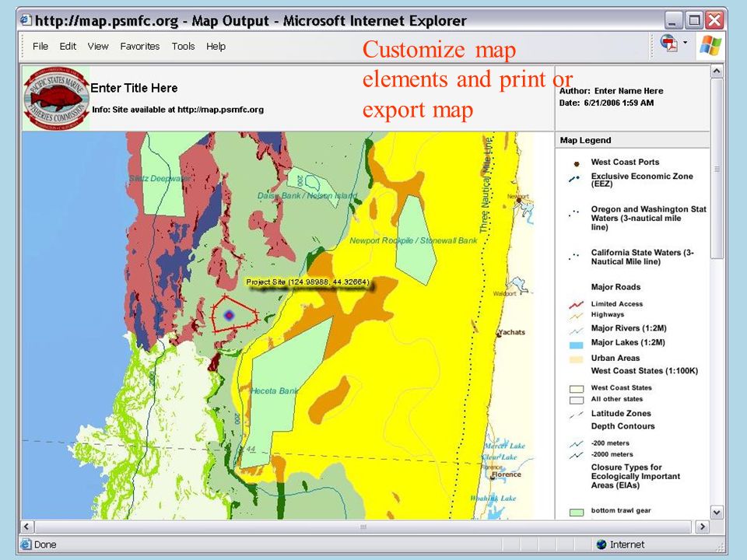Click the Oregon and Washington State Waters symbol
Screen dimensions: 747x560
574,212
